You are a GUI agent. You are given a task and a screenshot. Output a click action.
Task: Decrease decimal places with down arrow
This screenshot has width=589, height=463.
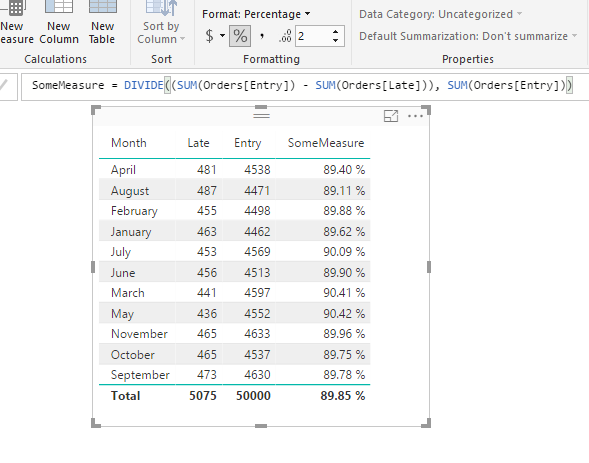[x=335, y=40]
